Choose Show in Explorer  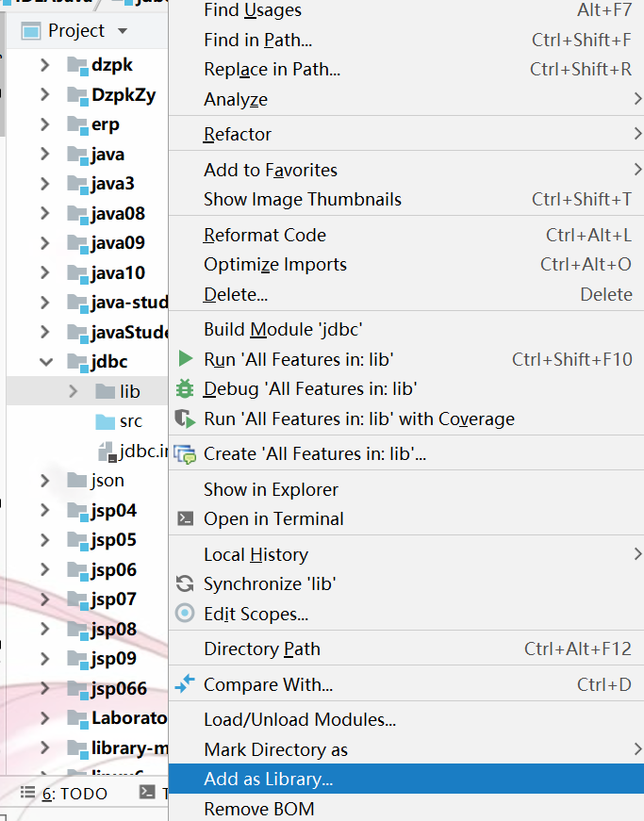tap(406, 489)
